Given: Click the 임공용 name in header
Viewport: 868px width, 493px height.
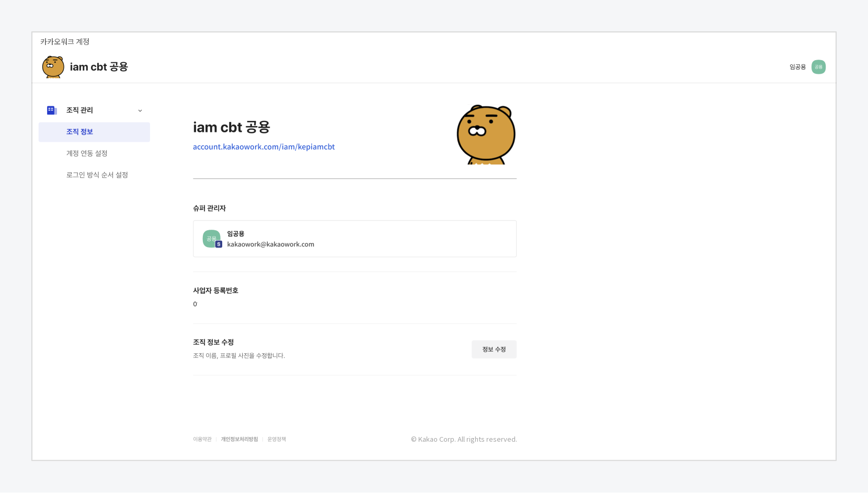Looking at the screenshot, I should point(797,67).
